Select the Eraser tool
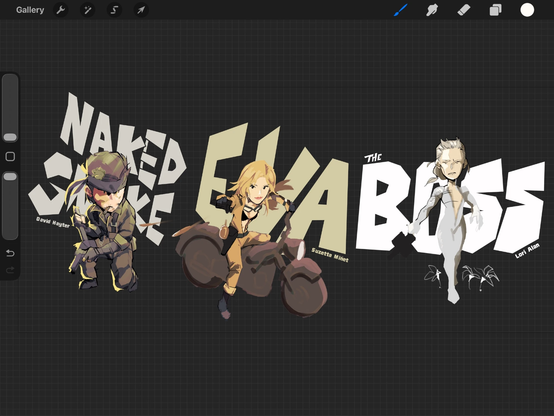554x416 pixels. tap(464, 10)
